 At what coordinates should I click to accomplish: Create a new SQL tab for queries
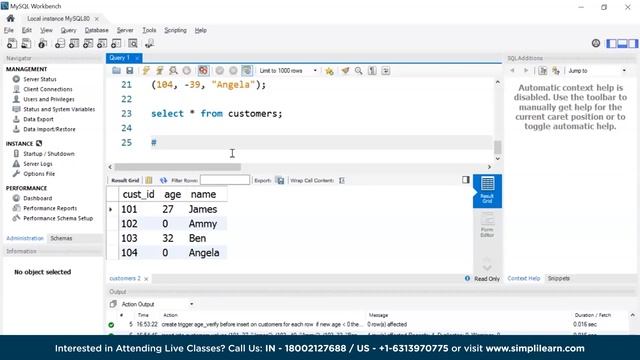coord(12,43)
